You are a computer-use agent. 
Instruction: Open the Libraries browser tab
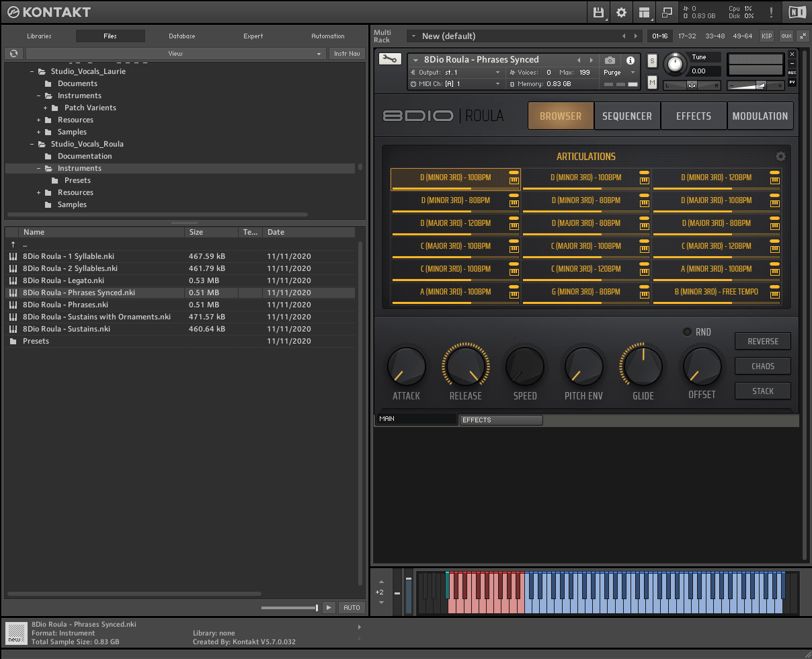(x=39, y=36)
